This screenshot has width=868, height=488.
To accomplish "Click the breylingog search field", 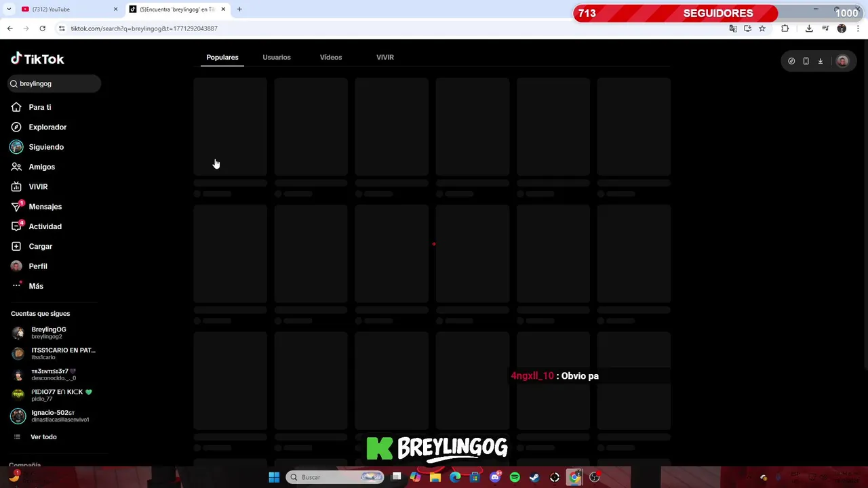I will coord(54,83).
